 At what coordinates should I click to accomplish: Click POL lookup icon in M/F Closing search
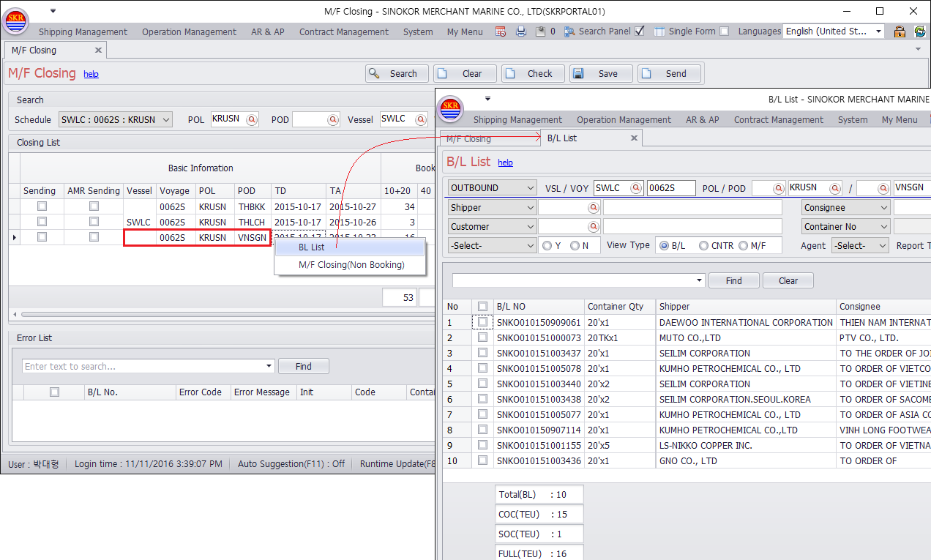(x=251, y=119)
